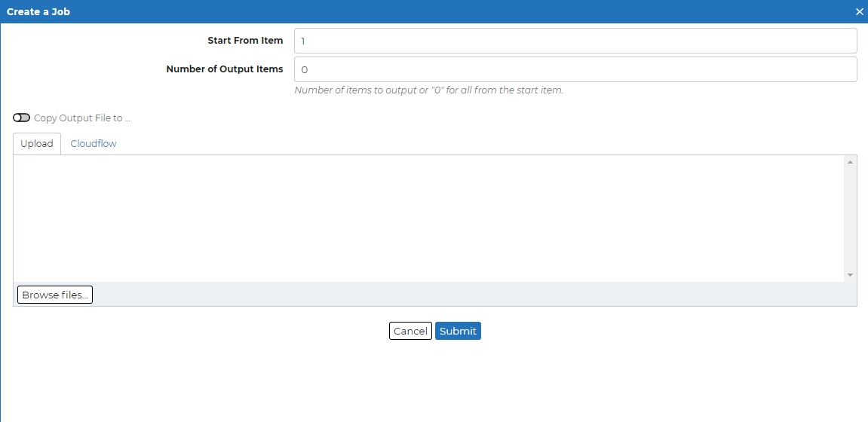
Task: Focus the Number of Output Items field
Action: [575, 69]
